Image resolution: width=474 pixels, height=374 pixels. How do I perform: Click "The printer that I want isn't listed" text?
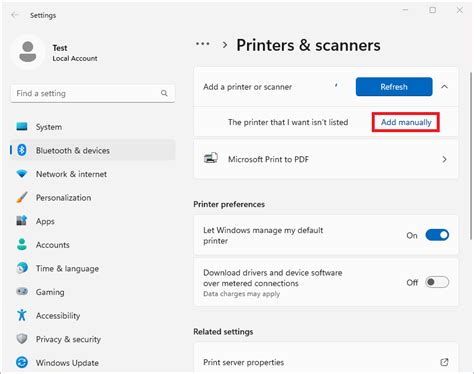pos(288,122)
